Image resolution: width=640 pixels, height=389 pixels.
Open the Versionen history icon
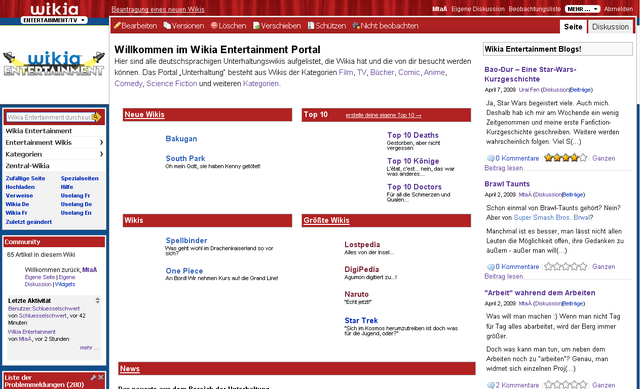pos(167,26)
